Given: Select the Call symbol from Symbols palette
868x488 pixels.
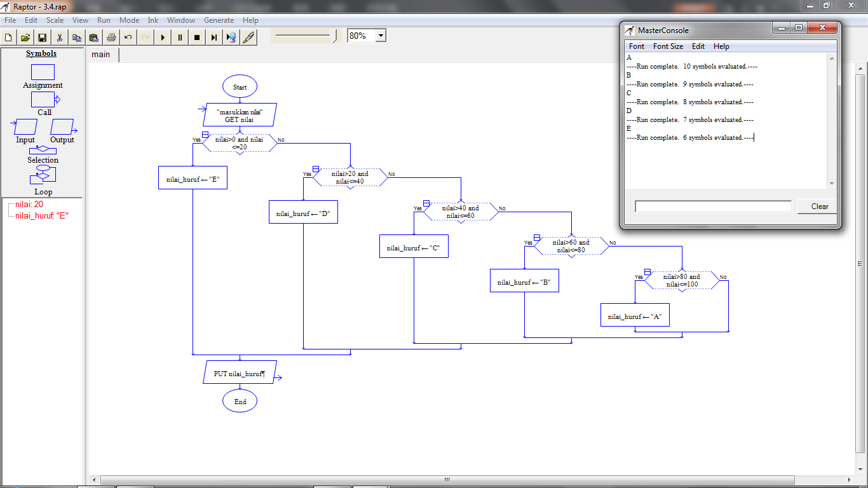Looking at the screenshot, I should [42, 99].
